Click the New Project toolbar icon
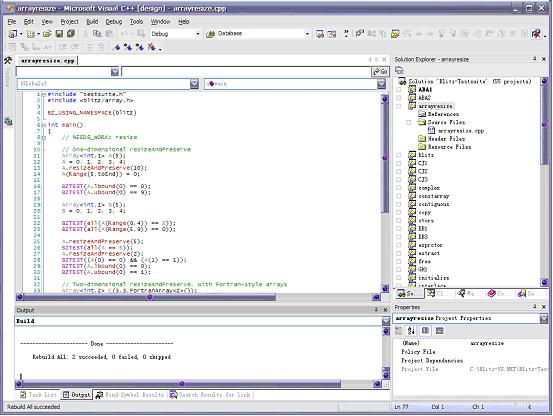Image resolution: width=553 pixels, height=416 pixels. click(13, 34)
